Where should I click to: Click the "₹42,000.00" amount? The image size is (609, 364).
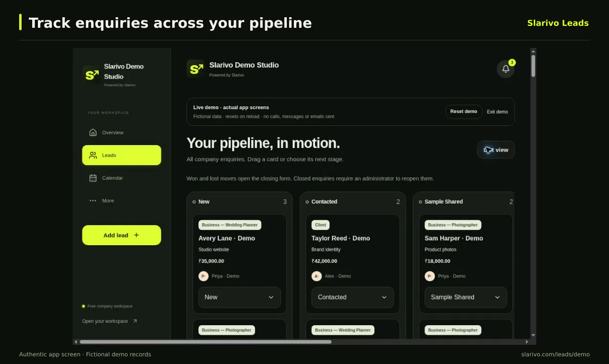point(325,261)
